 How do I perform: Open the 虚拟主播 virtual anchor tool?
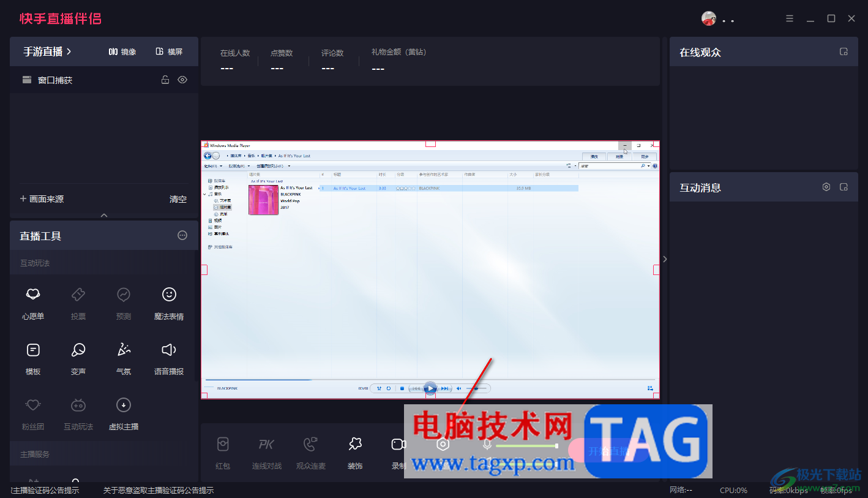pyautogui.click(x=124, y=413)
